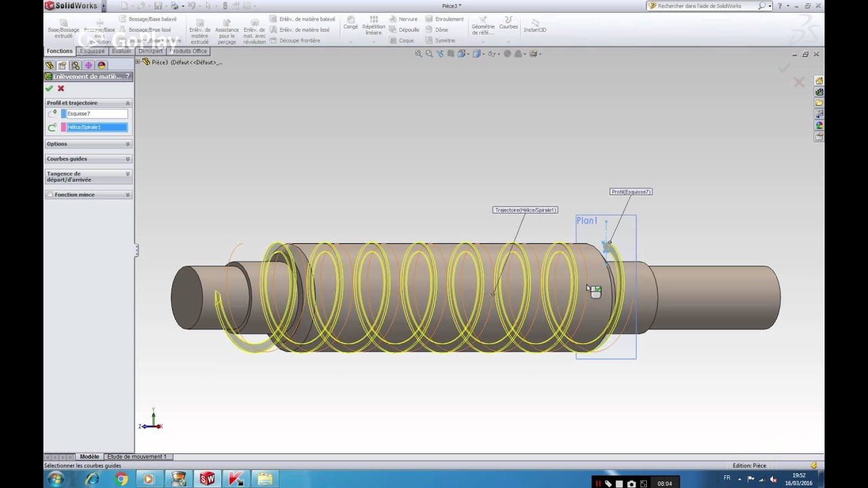Cancel the swept cut with red X
Screen dimensions: 868x488
tap(61, 88)
